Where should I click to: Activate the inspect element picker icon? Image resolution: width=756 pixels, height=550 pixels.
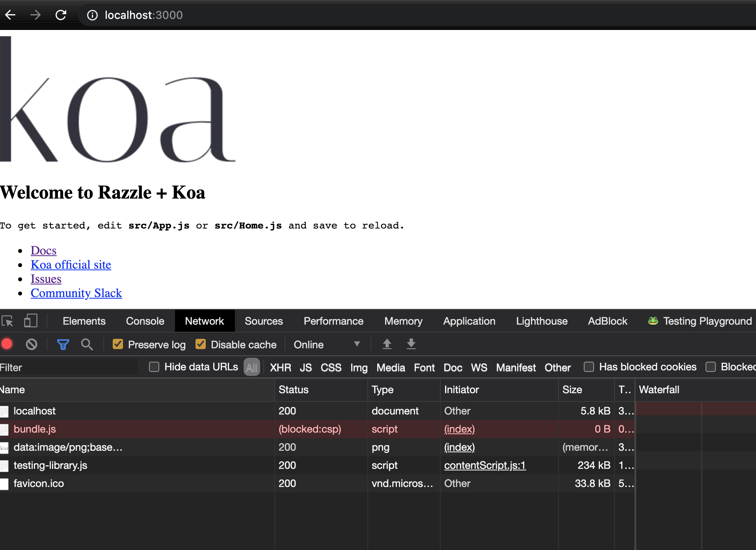point(7,321)
